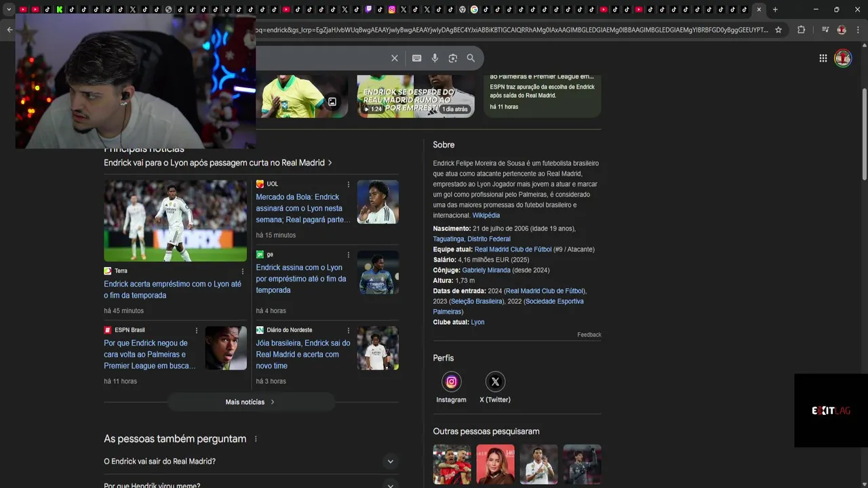The height and width of the screenshot is (488, 868).
Task: Open the tab search dropdown arrow
Action: pyautogui.click(x=9, y=9)
